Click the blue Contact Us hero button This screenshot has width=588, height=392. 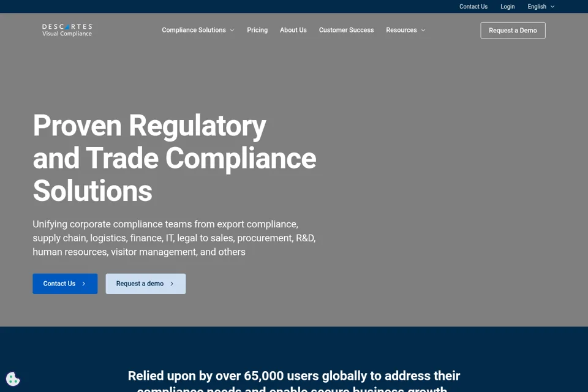click(x=65, y=284)
